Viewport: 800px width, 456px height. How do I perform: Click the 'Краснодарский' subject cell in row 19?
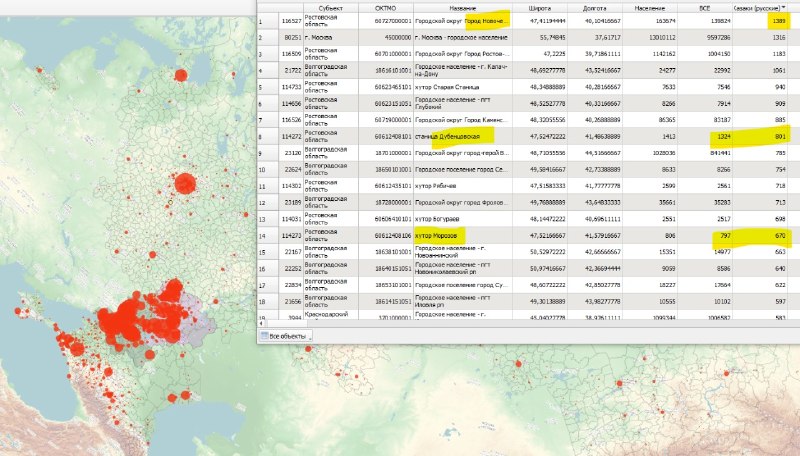coord(331,315)
